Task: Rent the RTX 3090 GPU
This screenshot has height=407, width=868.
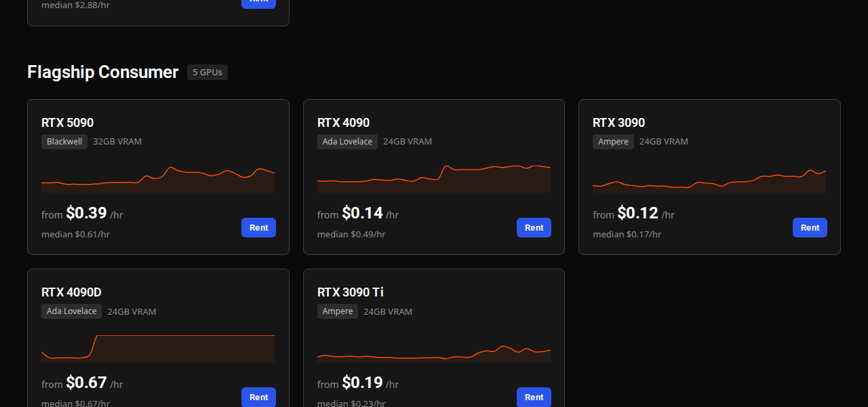Action: (810, 227)
